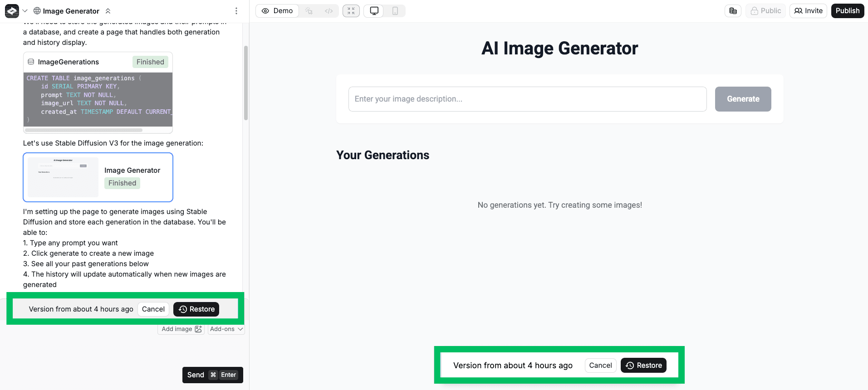Click the Add image button
This screenshot has height=390, width=868.
[x=181, y=329]
